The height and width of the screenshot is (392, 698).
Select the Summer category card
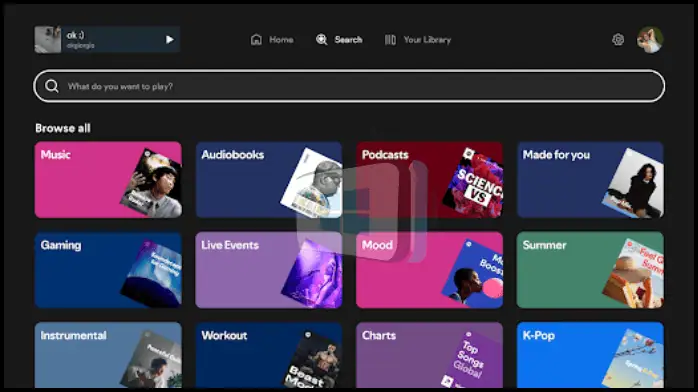tap(590, 270)
